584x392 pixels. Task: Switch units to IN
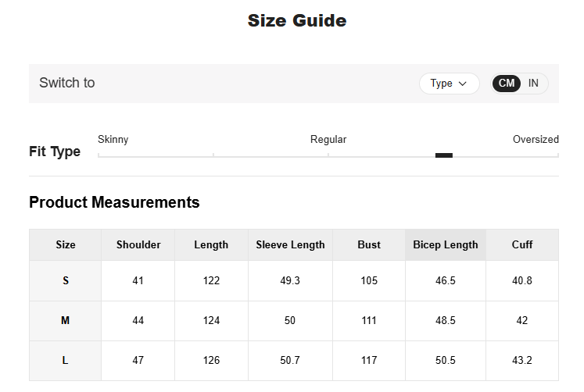[x=533, y=84]
